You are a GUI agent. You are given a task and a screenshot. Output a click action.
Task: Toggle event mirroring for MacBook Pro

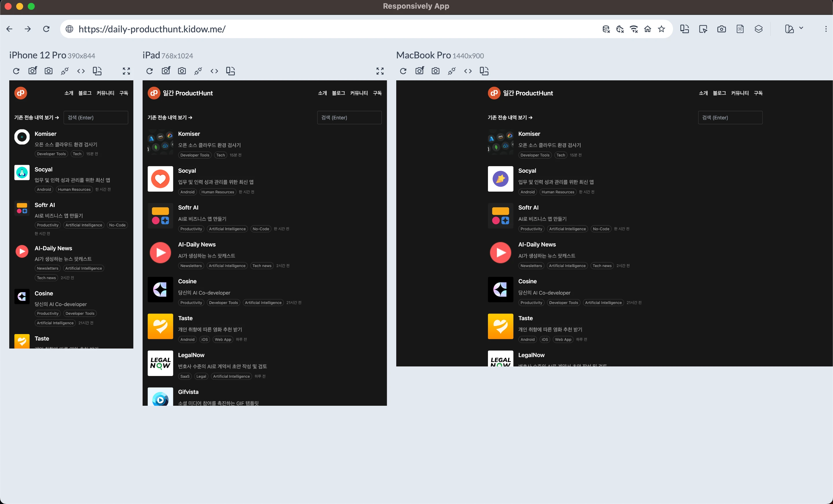coord(452,71)
